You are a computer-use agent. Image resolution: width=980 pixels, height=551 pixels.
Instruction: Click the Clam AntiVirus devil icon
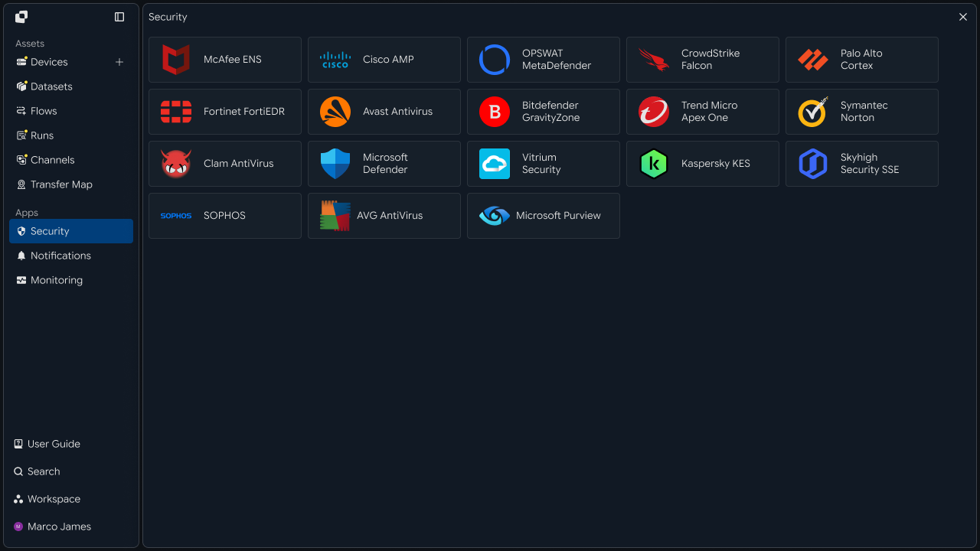coord(176,164)
